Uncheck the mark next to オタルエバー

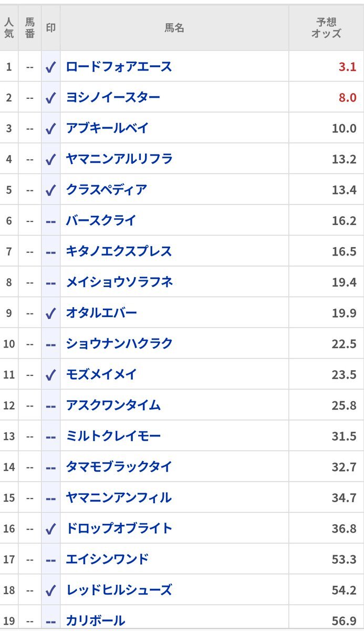[x=50, y=313]
